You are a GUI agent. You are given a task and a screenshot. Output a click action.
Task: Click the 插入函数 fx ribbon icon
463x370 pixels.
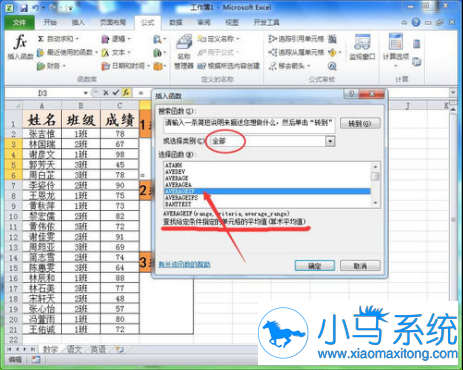tap(20, 47)
